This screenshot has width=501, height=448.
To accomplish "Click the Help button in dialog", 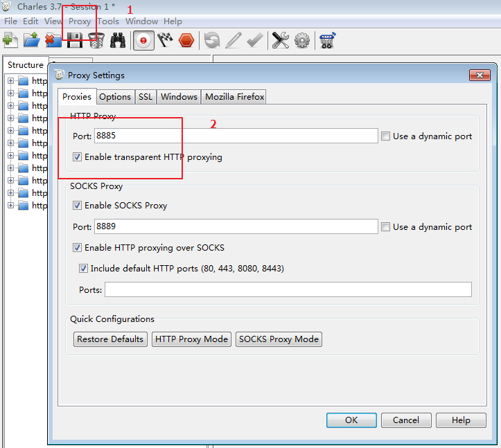I will coord(461,420).
